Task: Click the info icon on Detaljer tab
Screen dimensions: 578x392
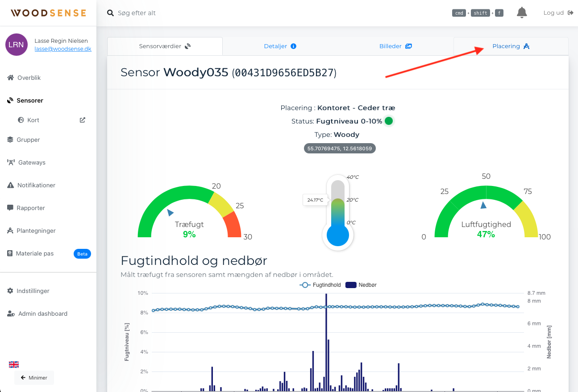Action: (294, 46)
